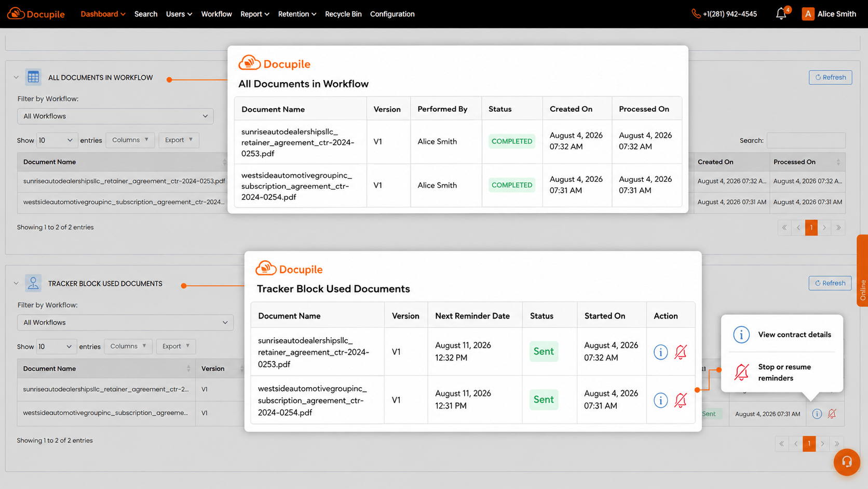Go to last page in Tracker Block pagination
Image resolution: width=868 pixels, height=489 pixels.
tap(836, 444)
